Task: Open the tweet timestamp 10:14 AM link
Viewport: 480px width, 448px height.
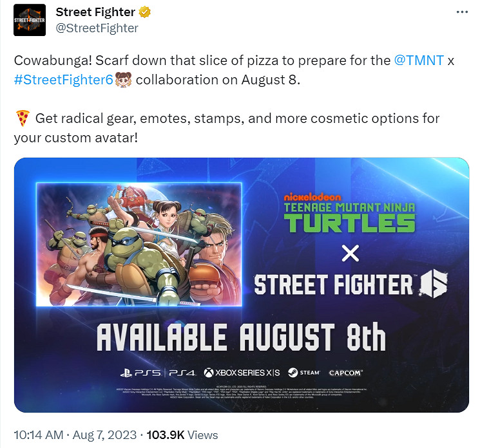Action: point(39,435)
